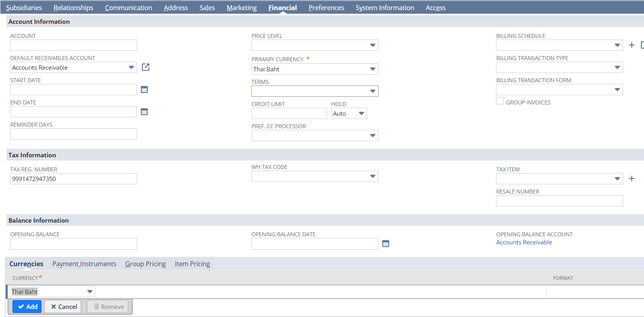The image size is (644, 317).
Task: Add new Tax Item plus icon
Action: click(632, 179)
